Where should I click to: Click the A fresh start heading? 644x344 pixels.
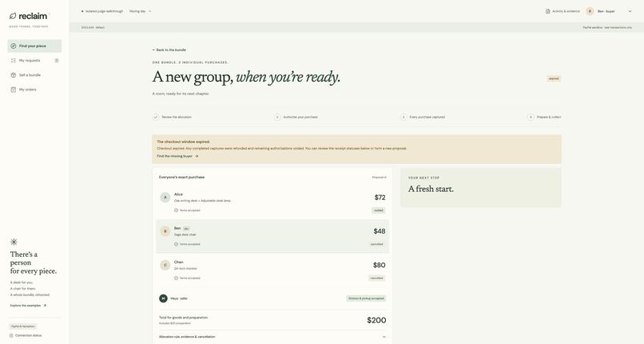tap(431, 189)
